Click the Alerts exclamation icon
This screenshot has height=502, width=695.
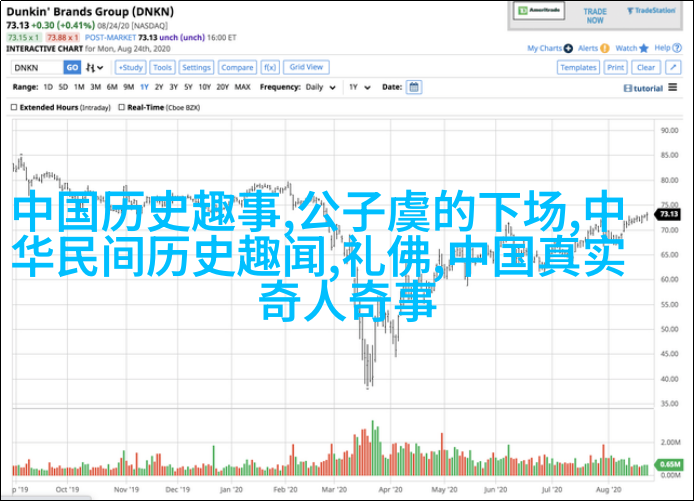point(605,48)
